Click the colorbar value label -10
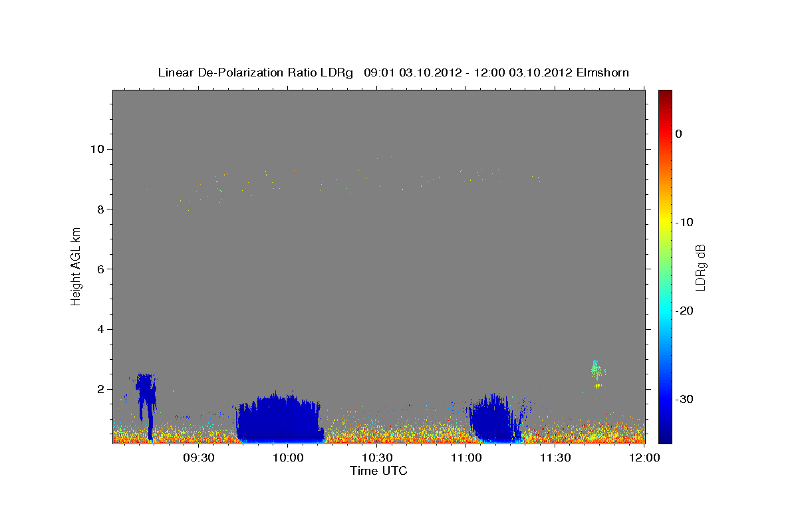Viewport: 798px width, 532px height. pos(684,222)
